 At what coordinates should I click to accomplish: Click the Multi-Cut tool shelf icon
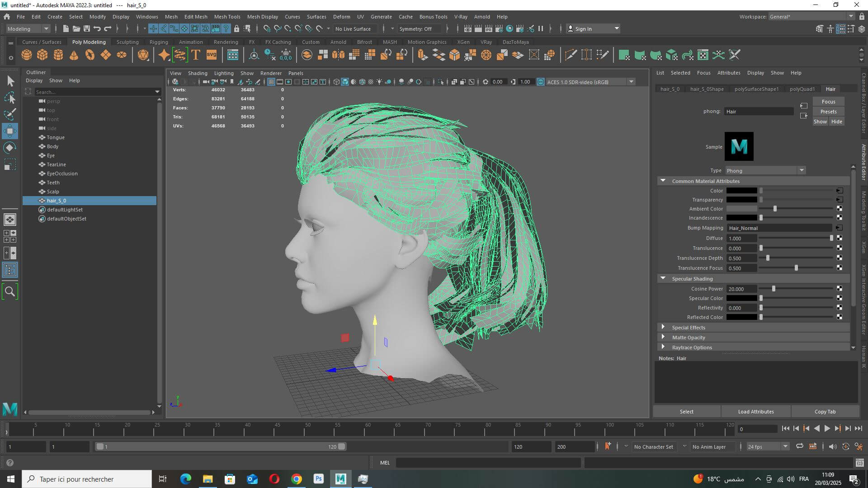click(x=571, y=55)
